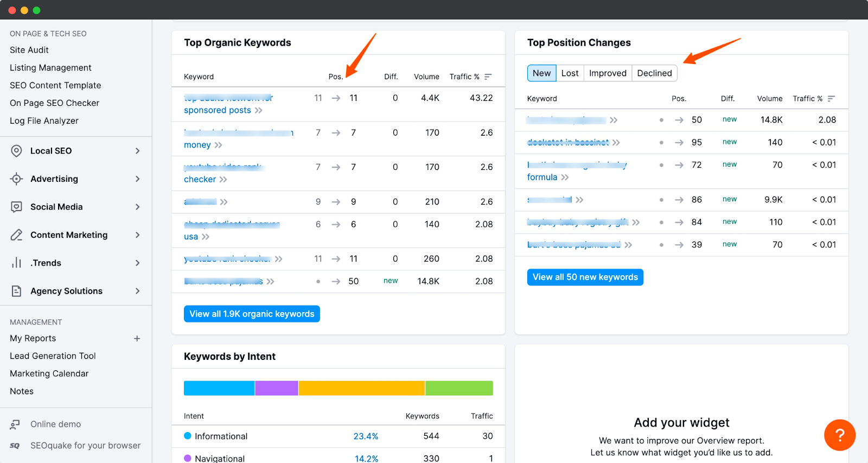
Task: Click the Local SEO location pin icon
Action: [x=16, y=151]
